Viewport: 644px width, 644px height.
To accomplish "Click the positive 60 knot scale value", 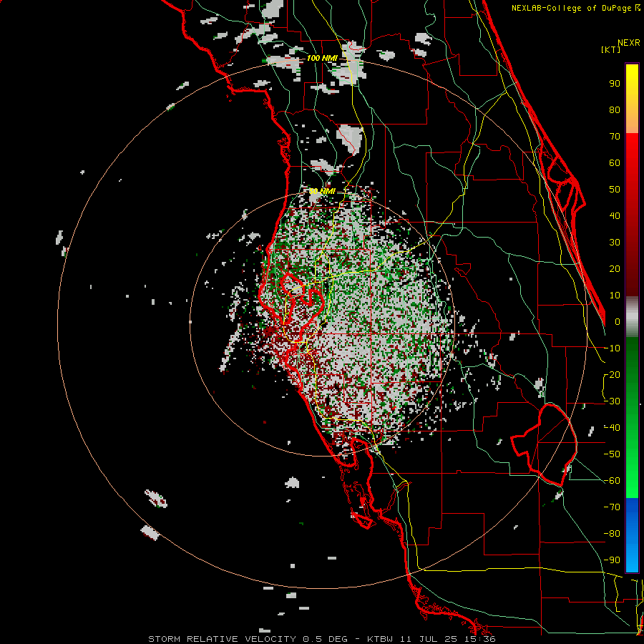I will pyautogui.click(x=615, y=163).
